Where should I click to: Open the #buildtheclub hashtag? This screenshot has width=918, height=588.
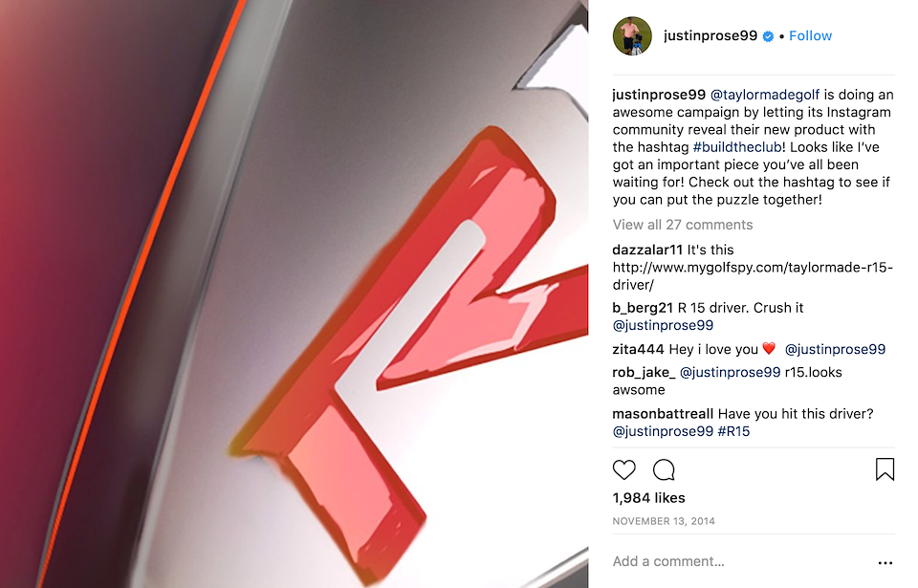pos(737,147)
